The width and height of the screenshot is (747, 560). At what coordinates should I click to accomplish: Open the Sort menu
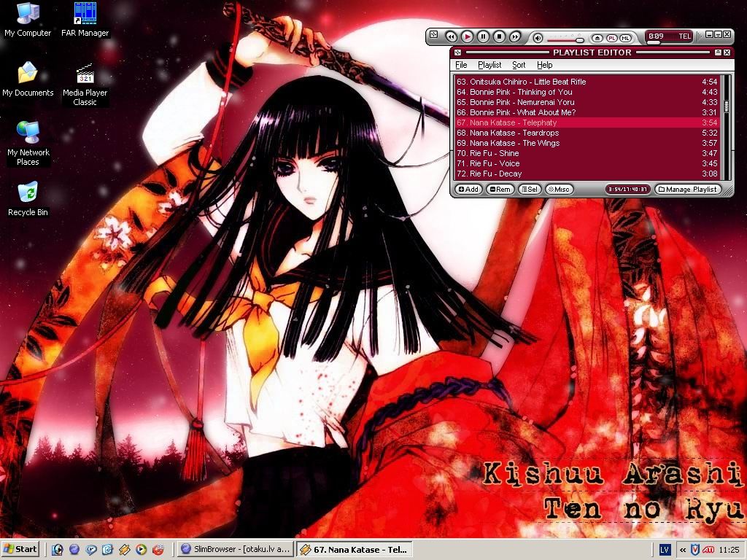click(519, 65)
